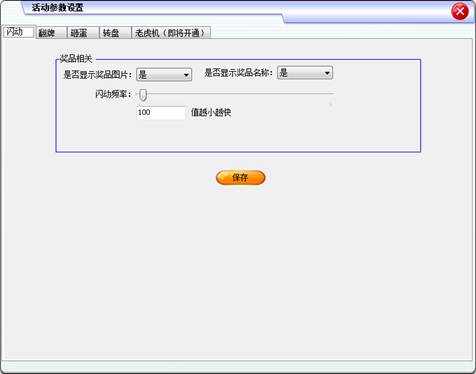Focus the frequency input field showing 100
This screenshot has height=374, width=476.
[161, 113]
